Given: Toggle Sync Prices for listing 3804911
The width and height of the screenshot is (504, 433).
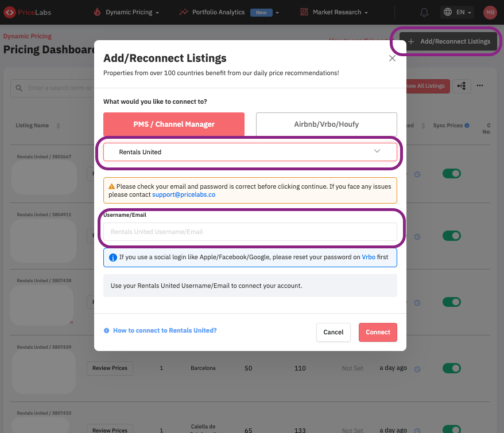Looking at the screenshot, I should tap(451, 236).
